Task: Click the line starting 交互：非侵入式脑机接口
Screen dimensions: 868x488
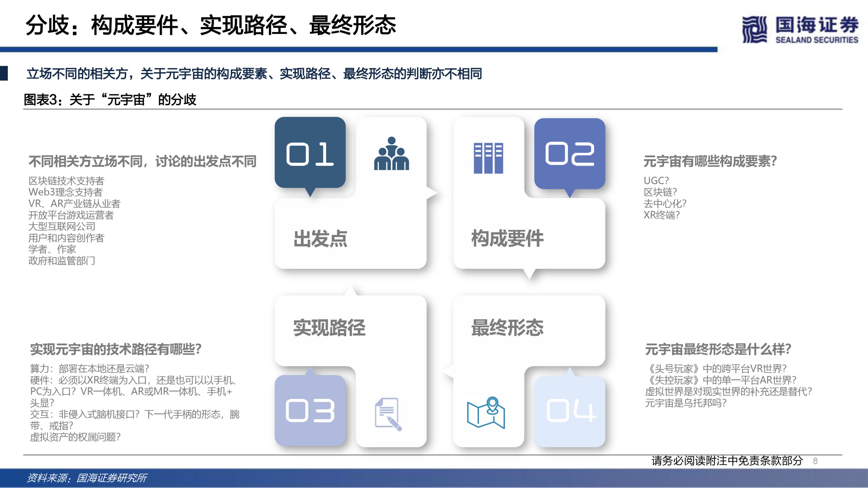Action: coord(135,420)
